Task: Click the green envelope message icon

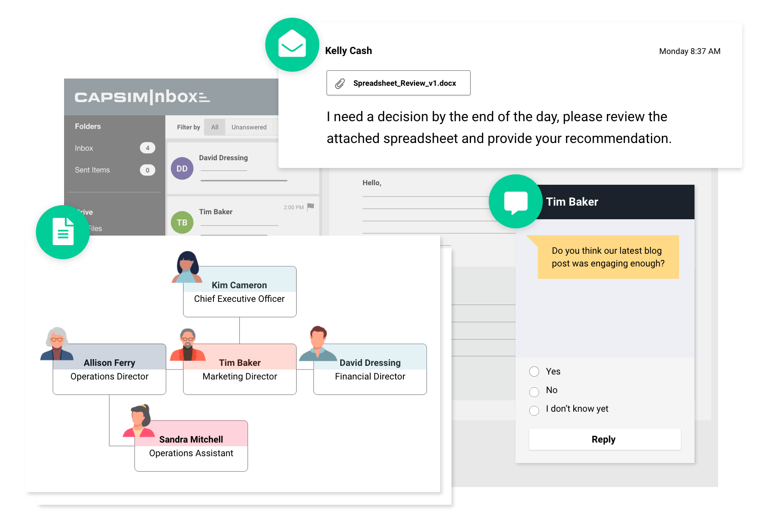Action: (x=292, y=44)
